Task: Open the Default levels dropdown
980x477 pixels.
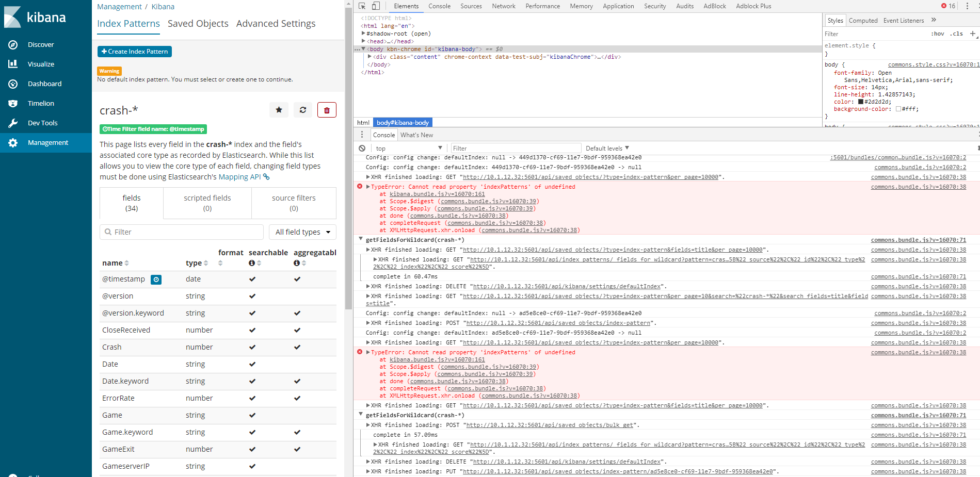Action: tap(607, 149)
